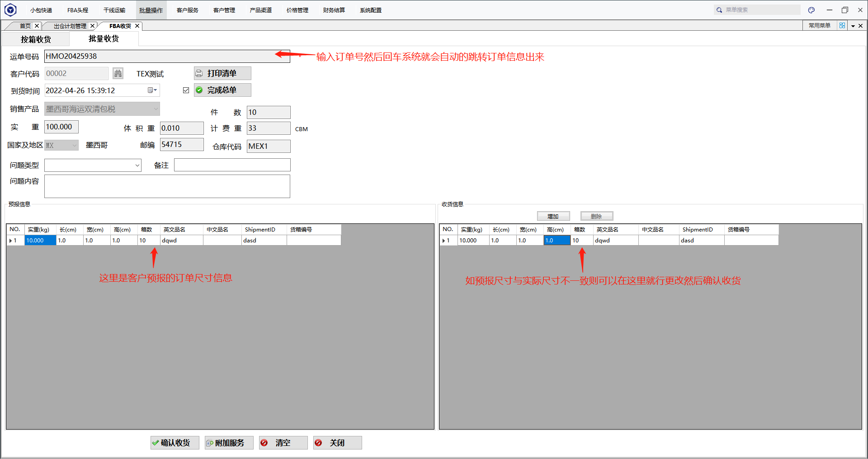This screenshot has width=868, height=459.
Task: Switch to the 首页 document tab
Action: [25, 26]
